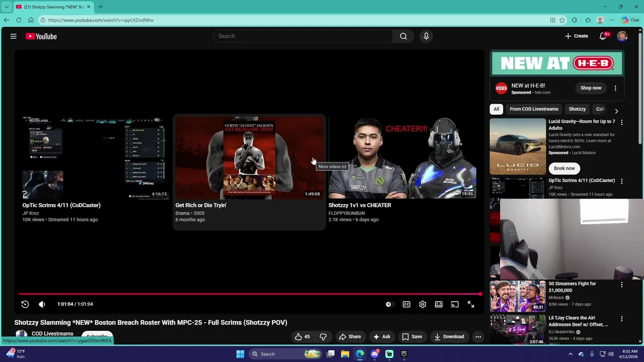
Task: Click the YouTube search field
Action: 303,36
